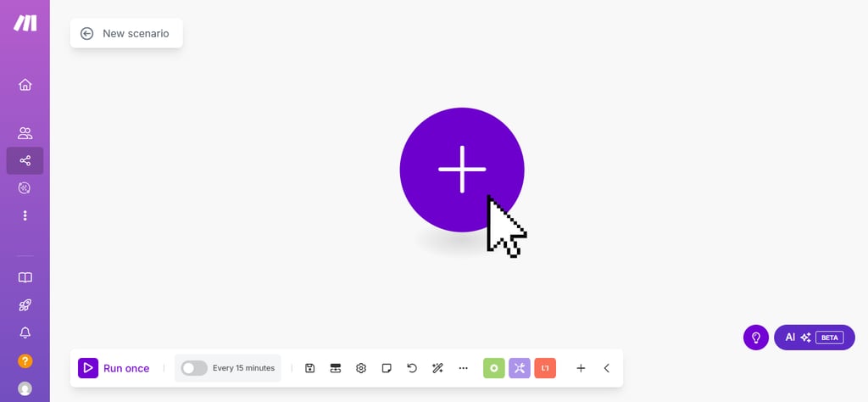Viewport: 868px width, 402px height.
Task: Click the small plus to add favorites
Action: click(581, 368)
